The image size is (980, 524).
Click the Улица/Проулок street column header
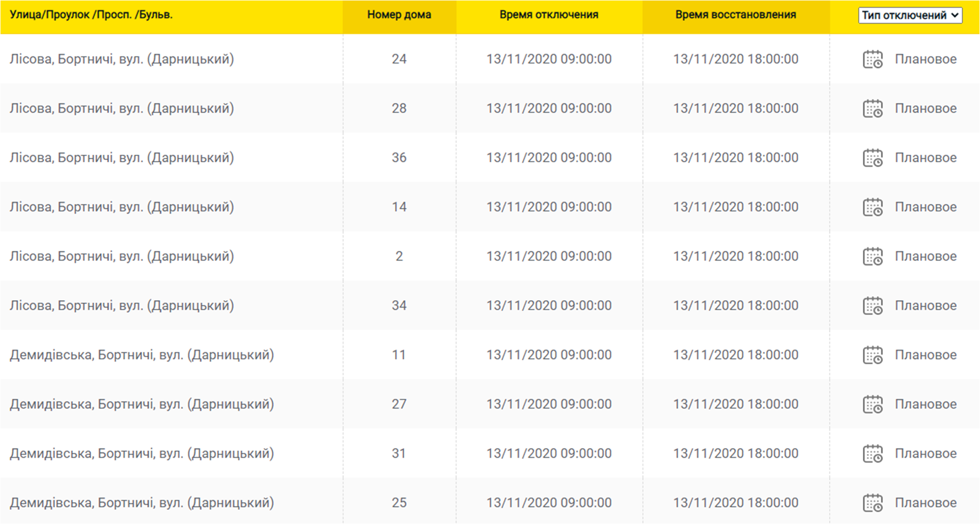pos(91,15)
